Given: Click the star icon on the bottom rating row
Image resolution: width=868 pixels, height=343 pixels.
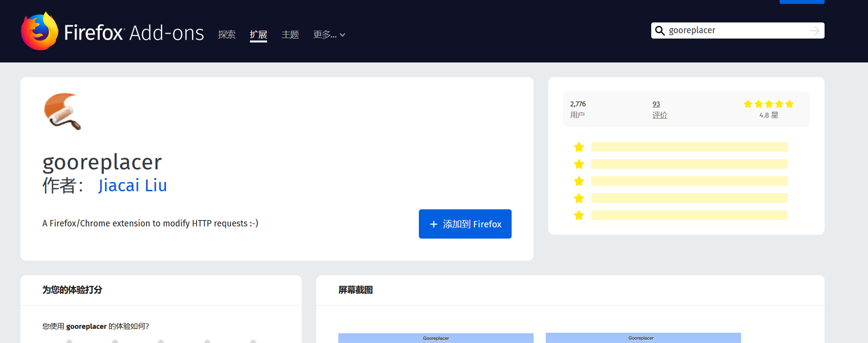Looking at the screenshot, I should [x=579, y=216].
